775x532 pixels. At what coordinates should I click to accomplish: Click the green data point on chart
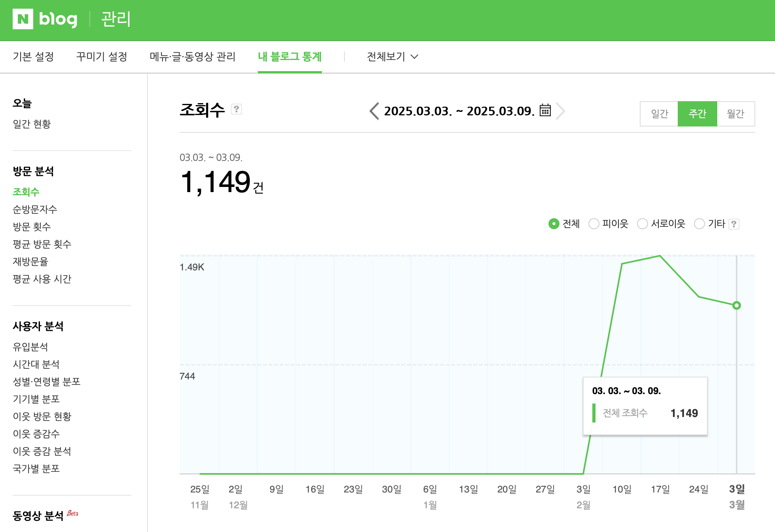click(x=736, y=306)
